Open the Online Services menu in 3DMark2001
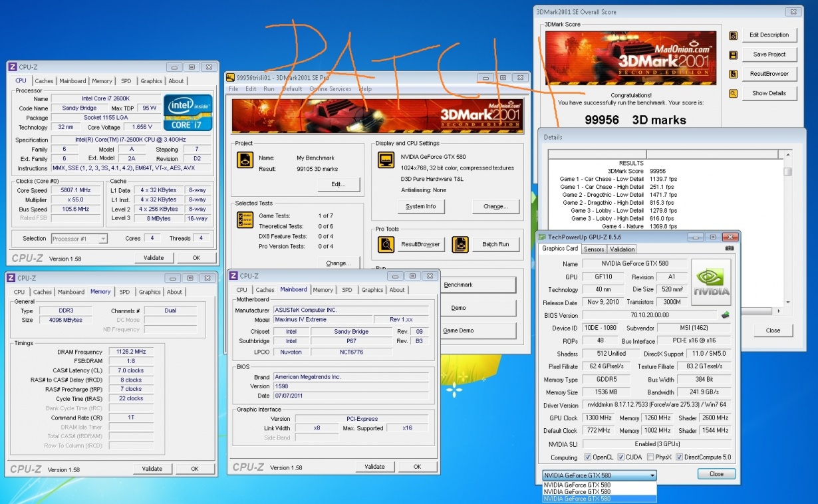This screenshot has height=504, width=818. [330, 89]
